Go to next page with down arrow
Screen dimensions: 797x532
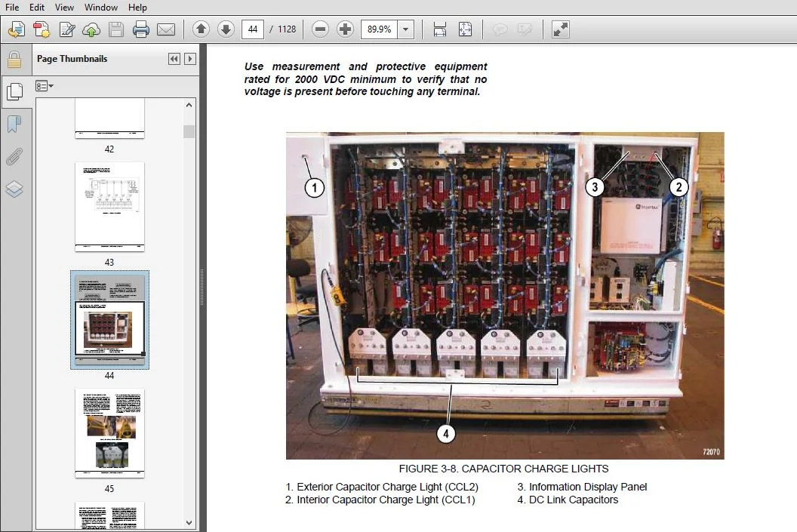[x=226, y=29]
